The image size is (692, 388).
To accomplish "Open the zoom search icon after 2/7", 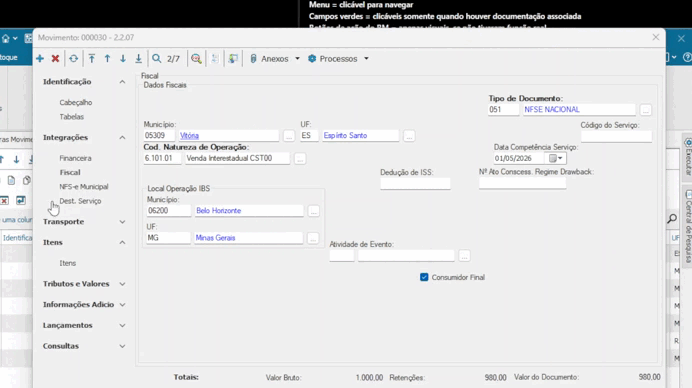I will [196, 59].
